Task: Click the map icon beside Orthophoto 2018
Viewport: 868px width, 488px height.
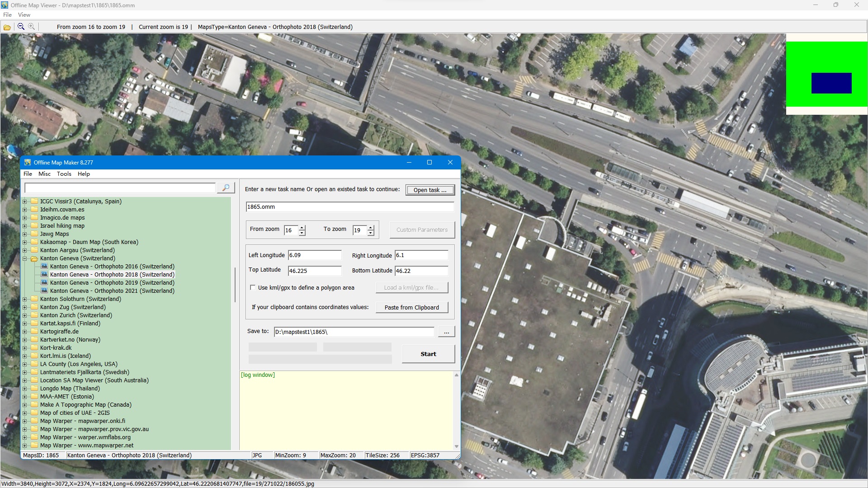Action: pyautogui.click(x=44, y=275)
